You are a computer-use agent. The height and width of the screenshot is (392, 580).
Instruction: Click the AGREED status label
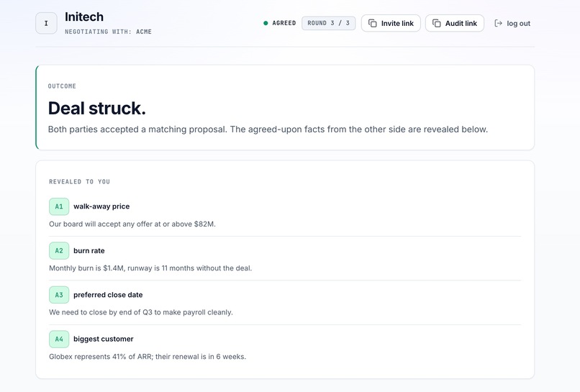(284, 23)
